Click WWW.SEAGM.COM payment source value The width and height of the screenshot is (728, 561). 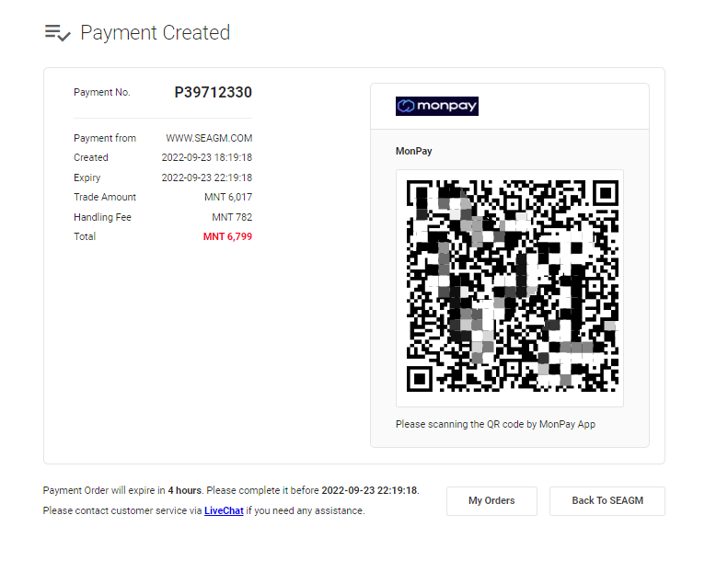pos(209,138)
